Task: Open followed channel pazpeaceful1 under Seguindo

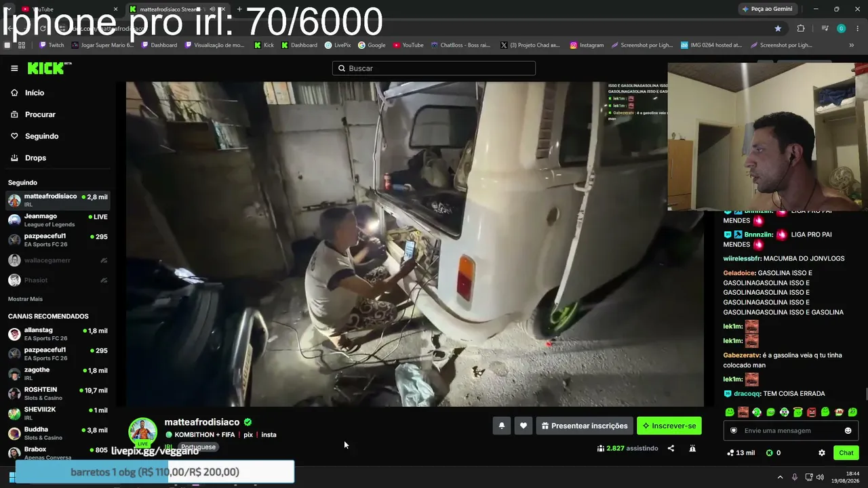Action: point(58,240)
